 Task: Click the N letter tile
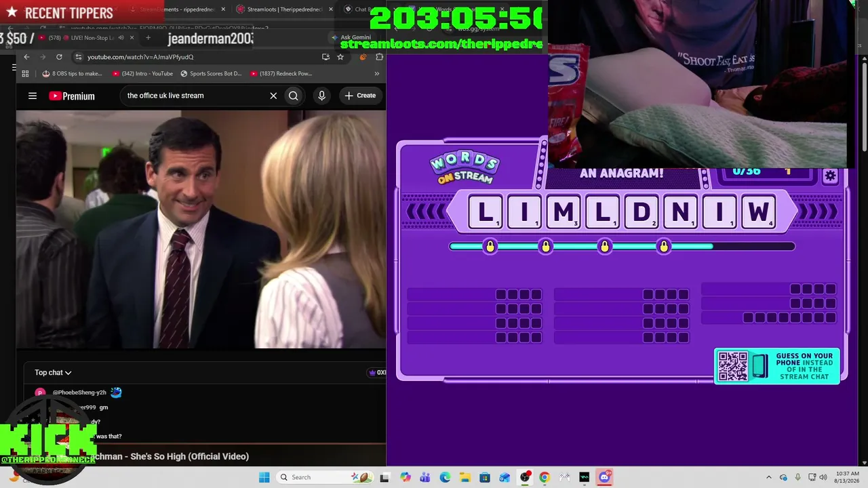pos(680,212)
